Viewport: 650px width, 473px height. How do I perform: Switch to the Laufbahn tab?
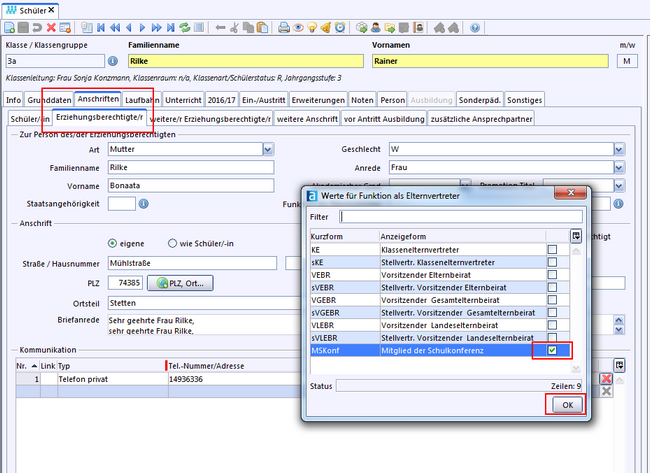(142, 100)
